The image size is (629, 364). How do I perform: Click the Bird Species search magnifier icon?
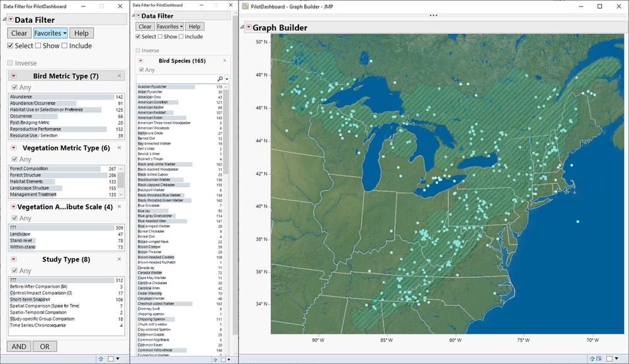pos(220,79)
